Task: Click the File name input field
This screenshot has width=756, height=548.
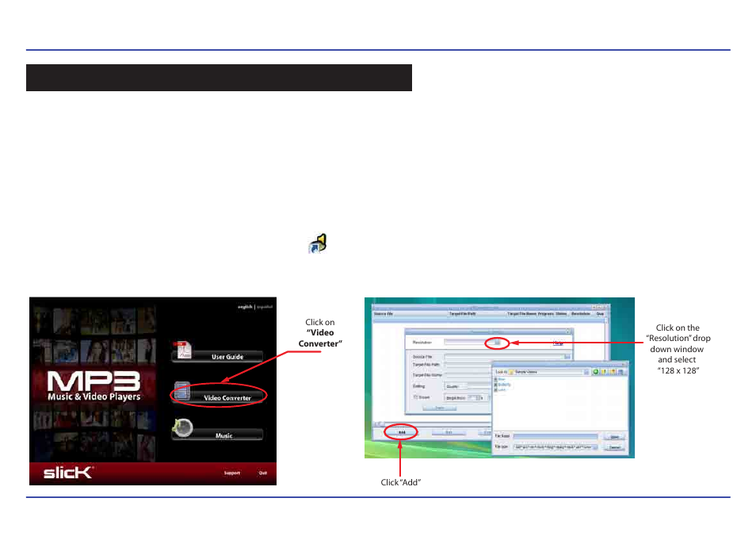Action: 555,436
